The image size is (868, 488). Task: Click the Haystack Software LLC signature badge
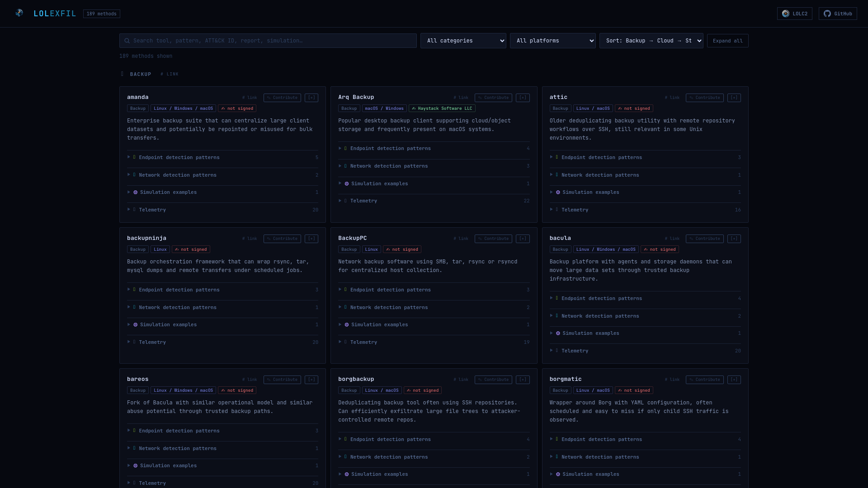(442, 108)
